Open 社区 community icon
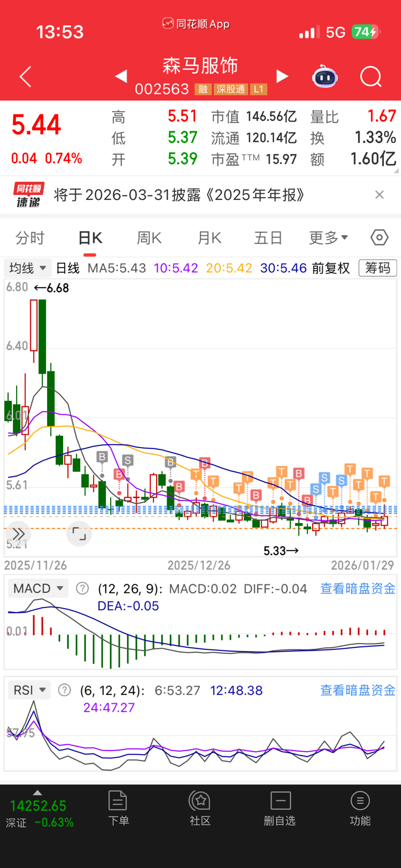The height and width of the screenshot is (868, 401). pyautogui.click(x=200, y=808)
